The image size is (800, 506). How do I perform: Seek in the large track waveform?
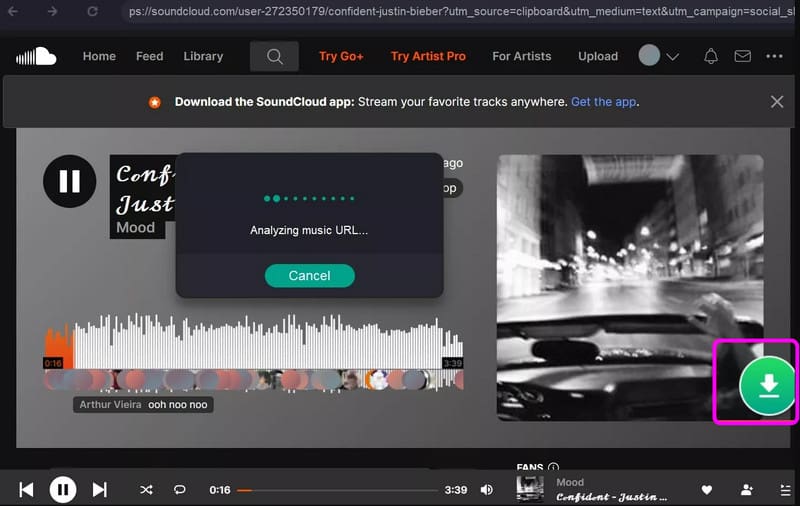pos(254,342)
